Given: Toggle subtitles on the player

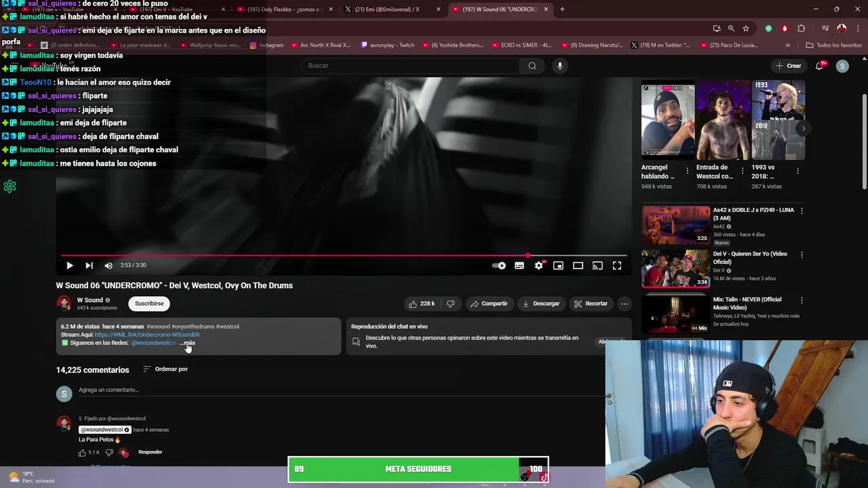Looking at the screenshot, I should click(519, 266).
